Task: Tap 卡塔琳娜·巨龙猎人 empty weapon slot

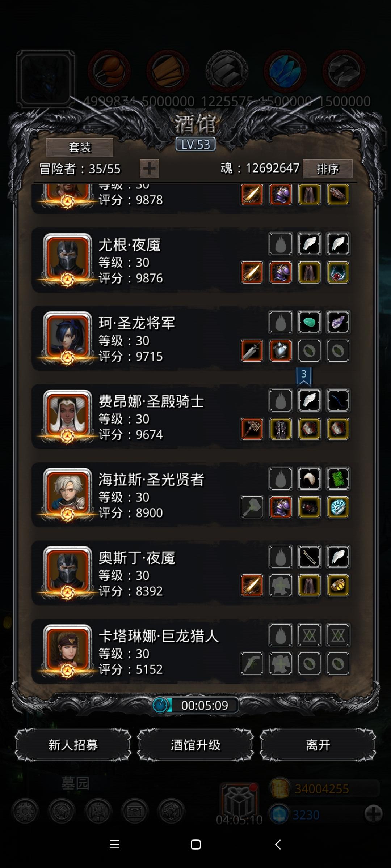Action: (x=252, y=664)
